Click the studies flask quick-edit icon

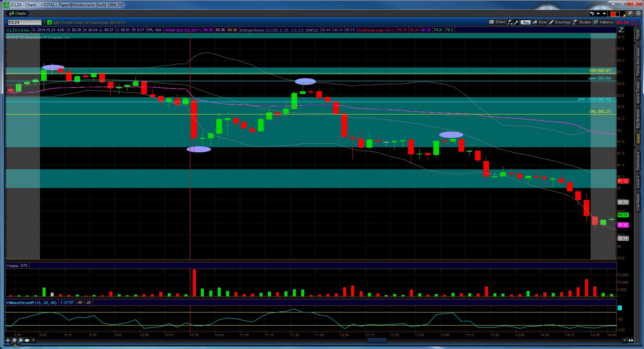[x=510, y=22]
